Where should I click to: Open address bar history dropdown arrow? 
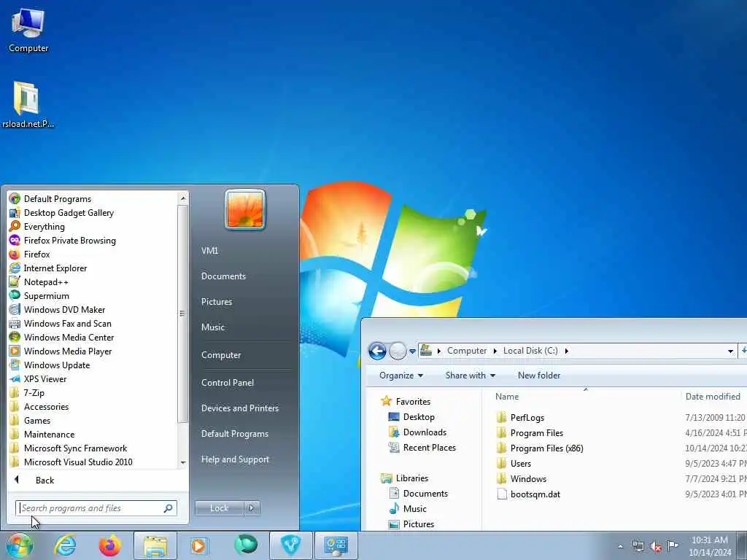pyautogui.click(x=730, y=351)
